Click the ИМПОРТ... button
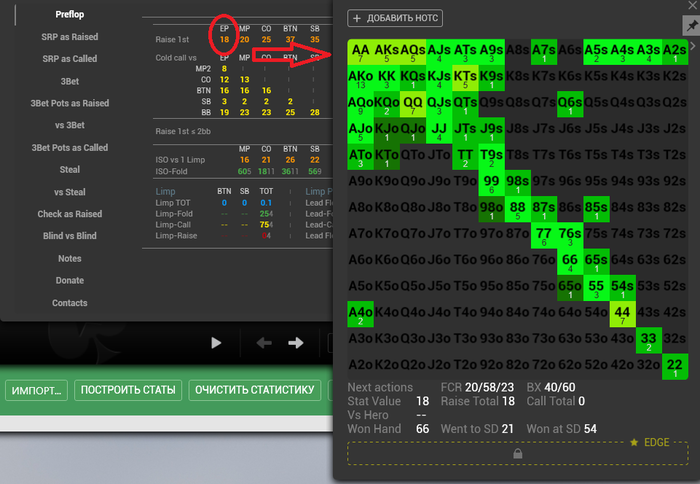 (36, 390)
